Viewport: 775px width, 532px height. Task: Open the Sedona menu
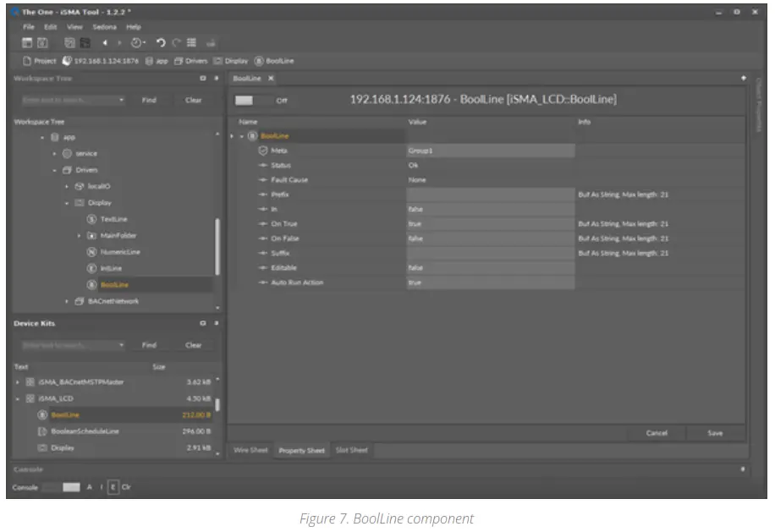click(x=104, y=27)
